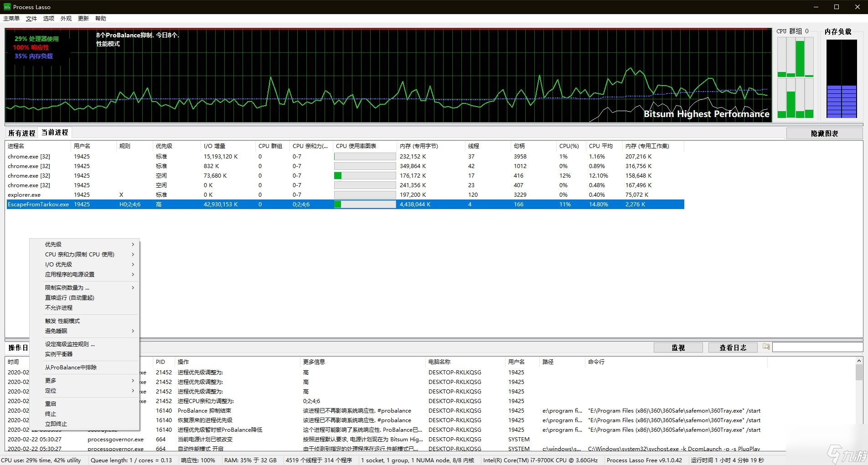The image size is (868, 465).
Task: Expand CPU 亲和力(限制 CPU 使用) submenu
Action: 84,255
